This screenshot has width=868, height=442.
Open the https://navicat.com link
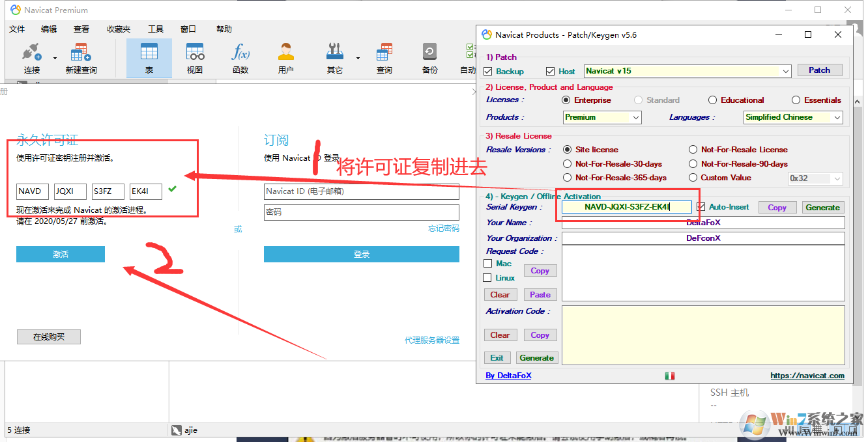point(807,375)
